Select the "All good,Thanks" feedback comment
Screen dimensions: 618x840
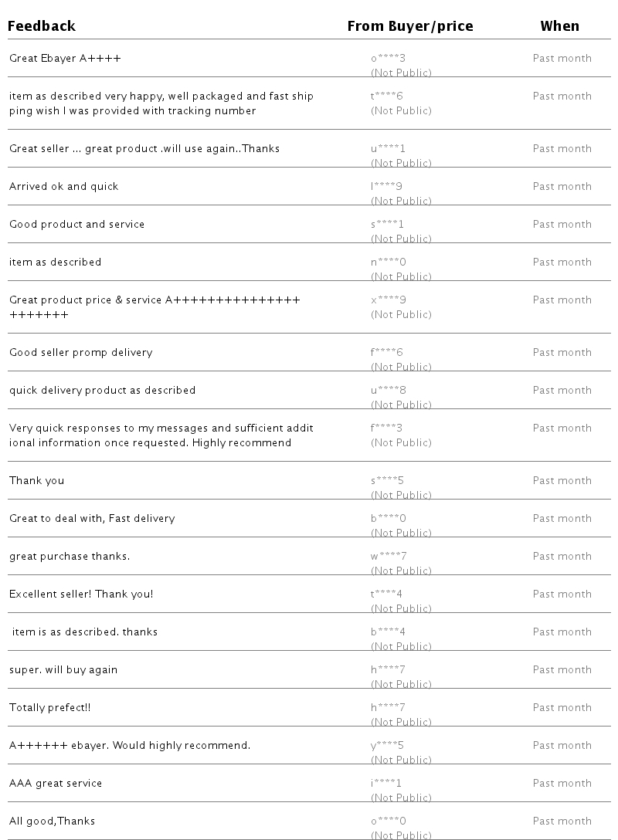(53, 821)
